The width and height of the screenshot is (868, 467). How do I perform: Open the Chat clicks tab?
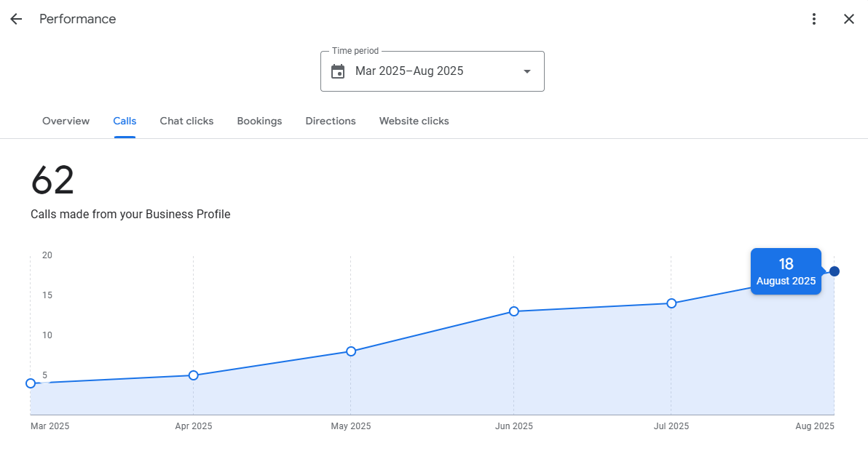coord(186,121)
